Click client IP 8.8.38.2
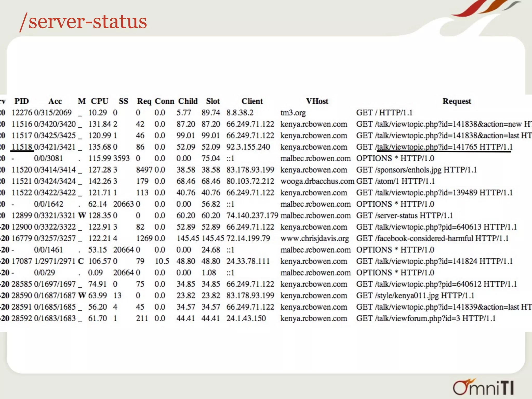The image size is (532, 399). [240, 112]
